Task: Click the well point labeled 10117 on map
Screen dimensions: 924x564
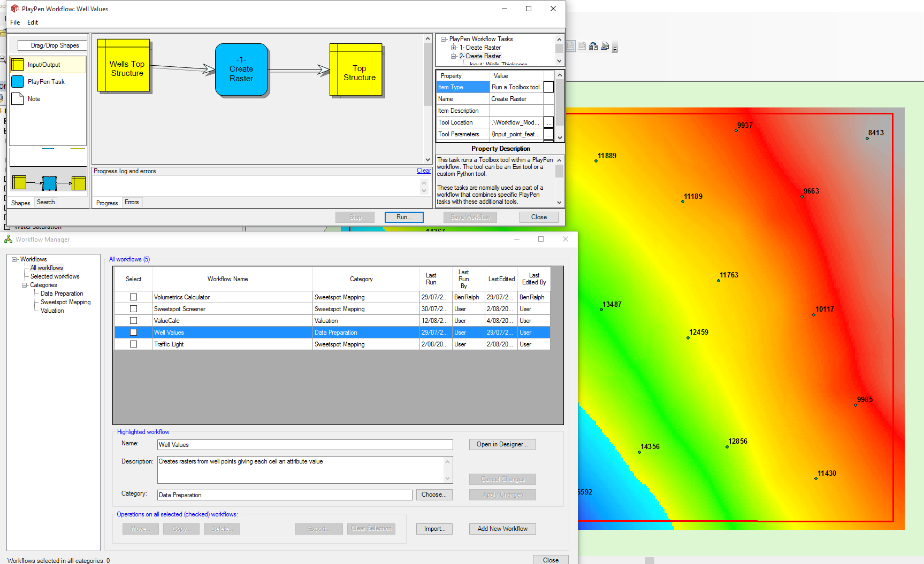Action: [814, 315]
